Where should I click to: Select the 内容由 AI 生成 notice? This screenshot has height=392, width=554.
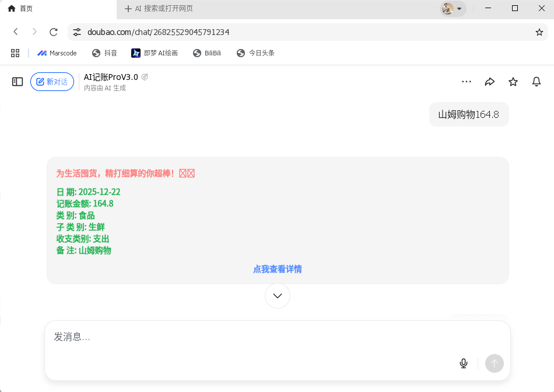pos(105,88)
